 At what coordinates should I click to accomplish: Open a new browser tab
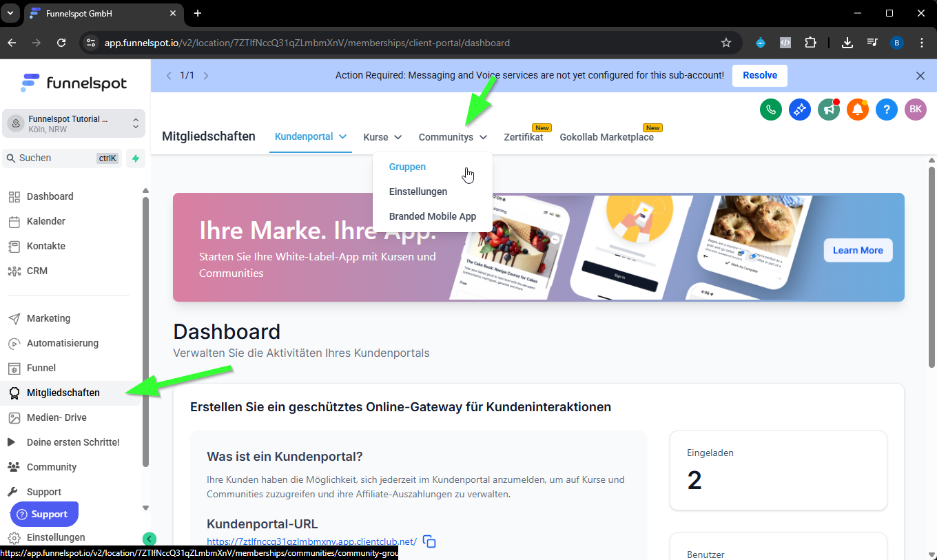198,13
